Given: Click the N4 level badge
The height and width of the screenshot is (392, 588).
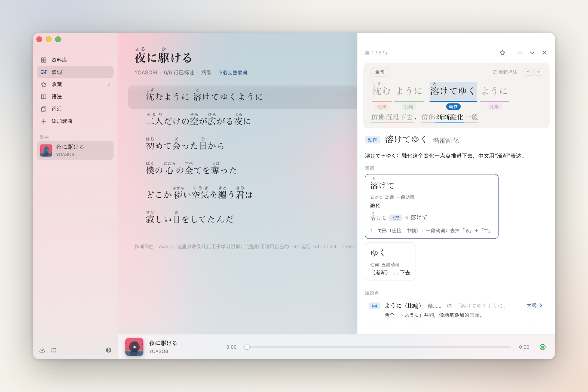Looking at the screenshot, I should (x=374, y=306).
